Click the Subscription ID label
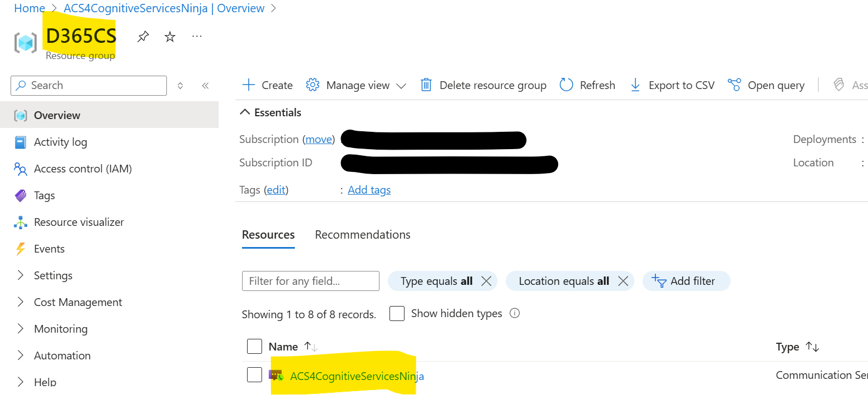The image size is (868, 395). coord(275,163)
